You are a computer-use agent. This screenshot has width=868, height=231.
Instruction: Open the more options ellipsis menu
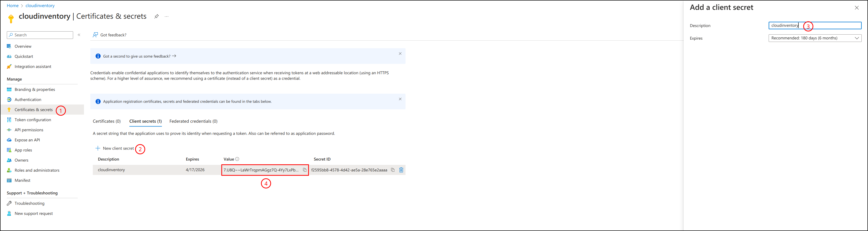(x=166, y=16)
